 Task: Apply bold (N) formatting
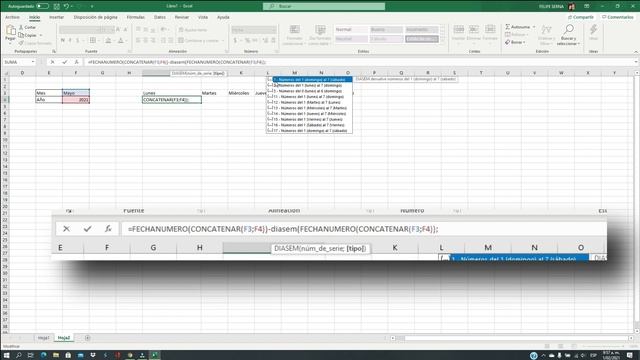coord(63,40)
